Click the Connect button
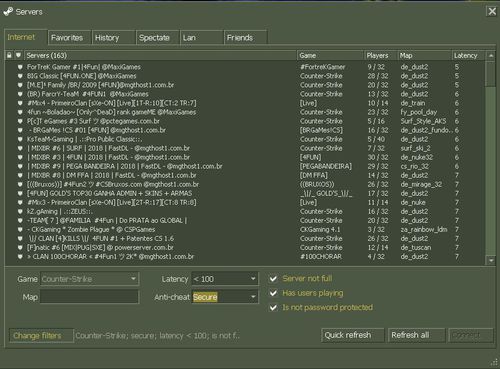 (x=471, y=335)
